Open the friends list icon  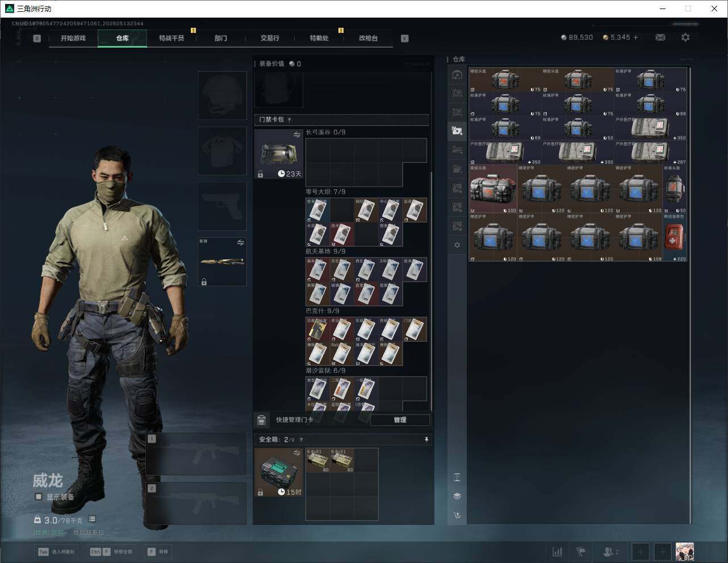(610, 552)
